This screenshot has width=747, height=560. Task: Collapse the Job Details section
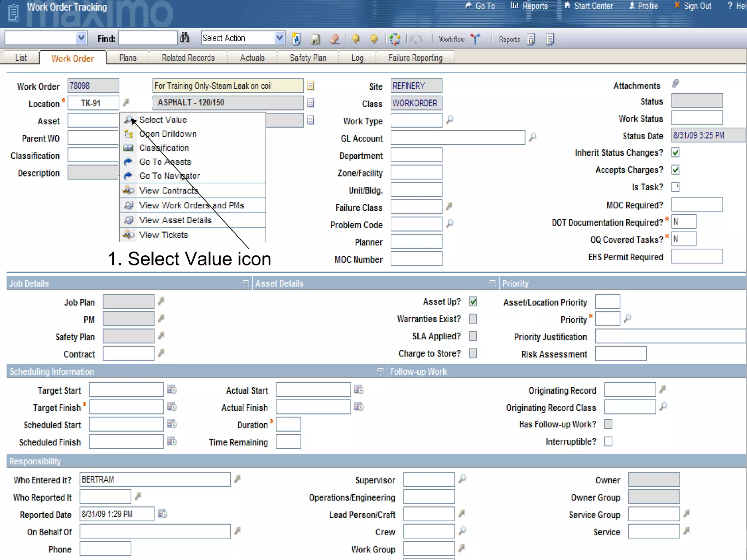pyautogui.click(x=246, y=284)
